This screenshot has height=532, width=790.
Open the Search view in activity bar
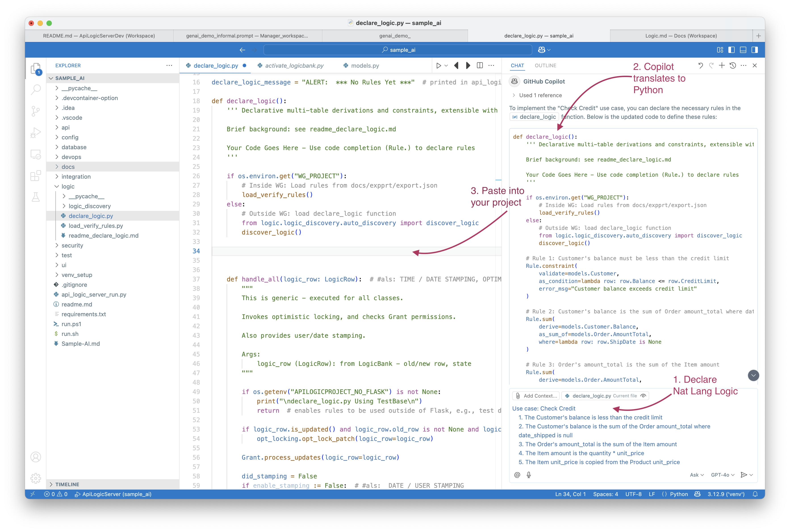36,90
